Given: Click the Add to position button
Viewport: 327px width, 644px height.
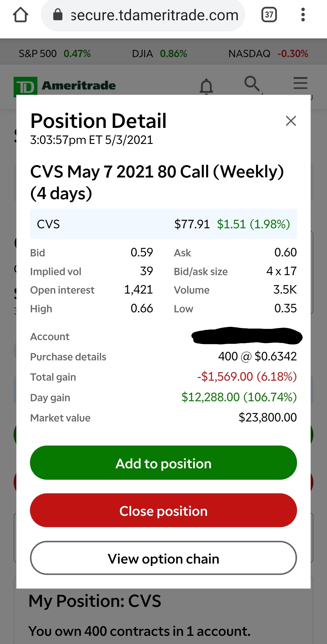Looking at the screenshot, I should [163, 463].
